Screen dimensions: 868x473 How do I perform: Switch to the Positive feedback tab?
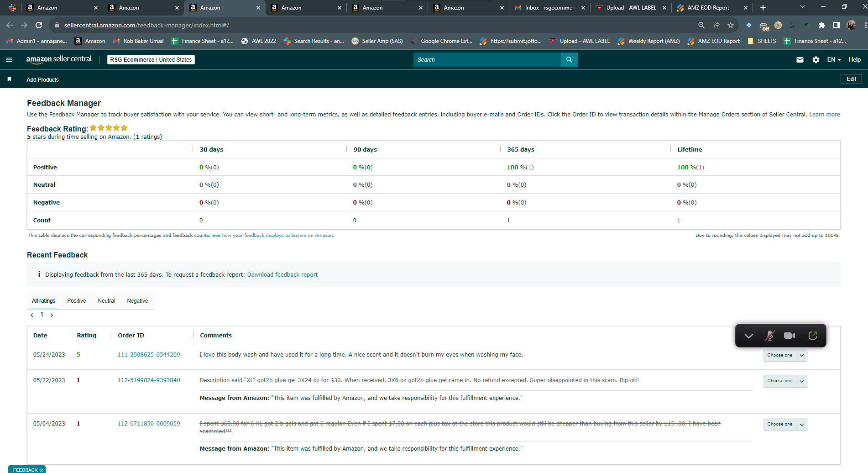[x=77, y=301]
